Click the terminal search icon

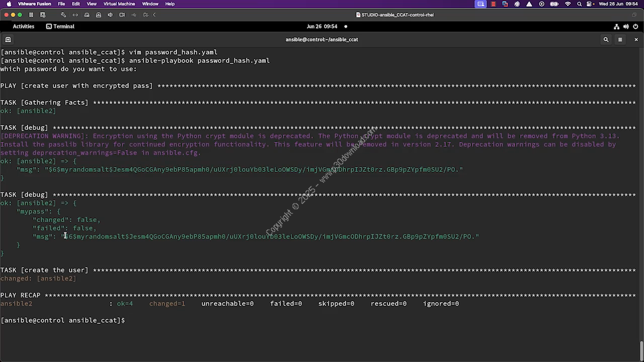pos(606,39)
